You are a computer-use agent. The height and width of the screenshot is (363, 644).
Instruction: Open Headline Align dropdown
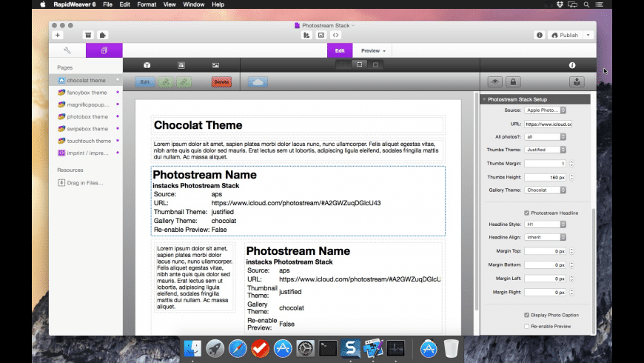pyautogui.click(x=545, y=237)
